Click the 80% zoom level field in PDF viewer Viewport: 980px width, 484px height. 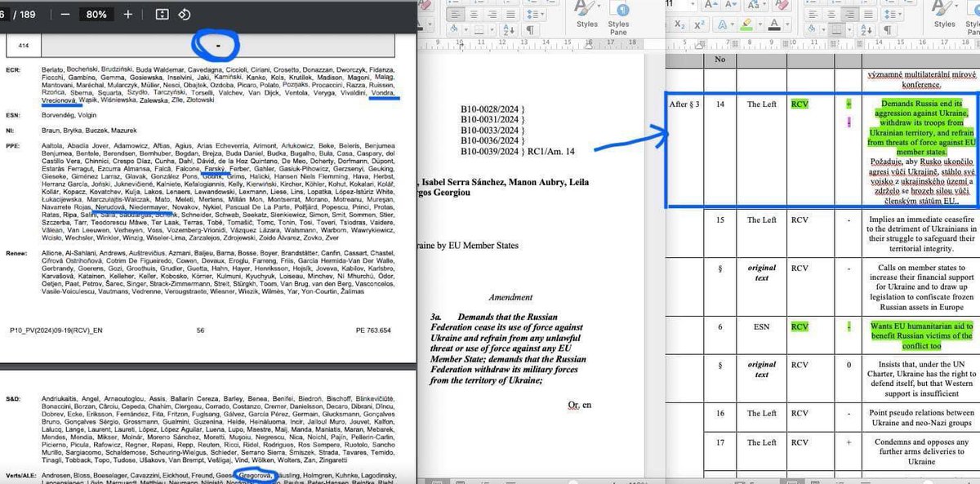click(x=96, y=15)
